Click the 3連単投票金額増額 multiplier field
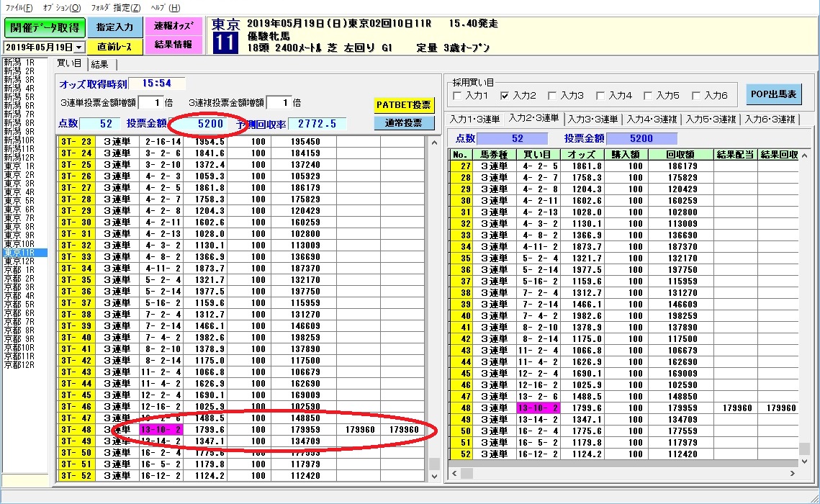The height and width of the screenshot is (504, 820). 149,103
